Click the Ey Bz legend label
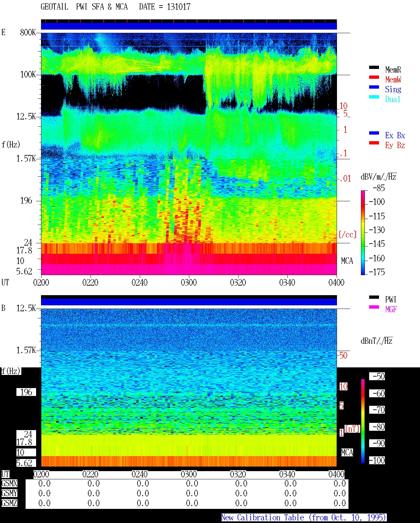Screen dimensions: 420x523 pyautogui.click(x=395, y=145)
